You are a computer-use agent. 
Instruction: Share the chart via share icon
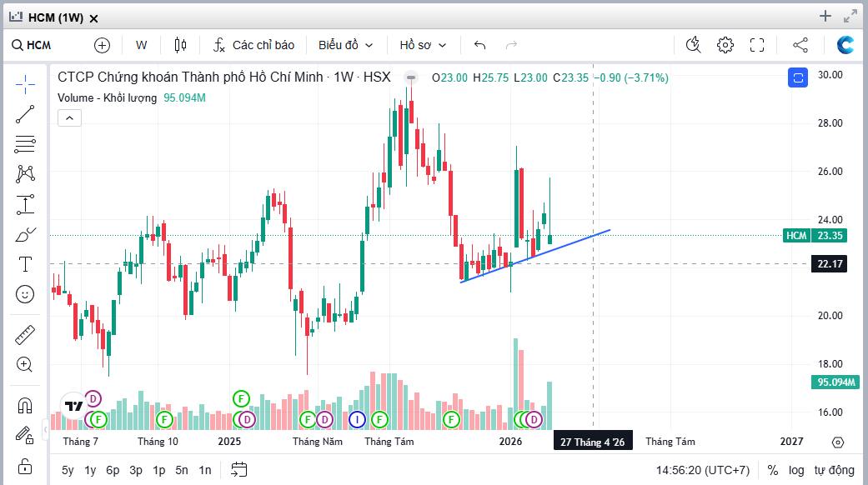tap(800, 45)
